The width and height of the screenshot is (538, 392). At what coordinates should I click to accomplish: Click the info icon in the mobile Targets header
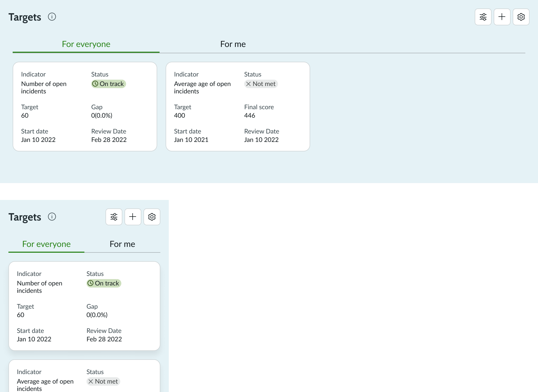(52, 217)
